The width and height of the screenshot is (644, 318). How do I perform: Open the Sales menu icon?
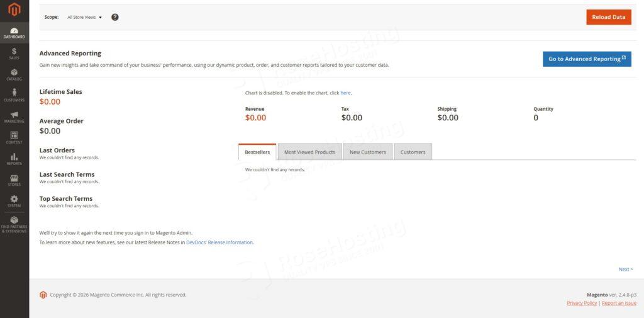tap(14, 51)
